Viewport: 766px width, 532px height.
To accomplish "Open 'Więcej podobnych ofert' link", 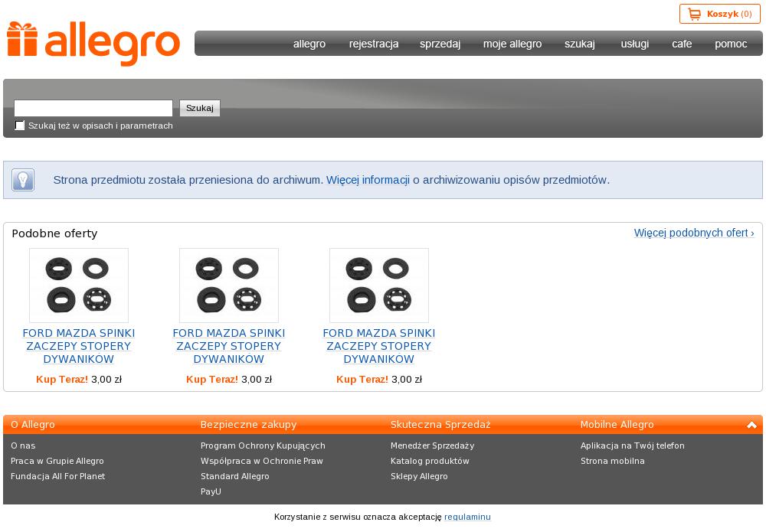I will pyautogui.click(x=694, y=233).
